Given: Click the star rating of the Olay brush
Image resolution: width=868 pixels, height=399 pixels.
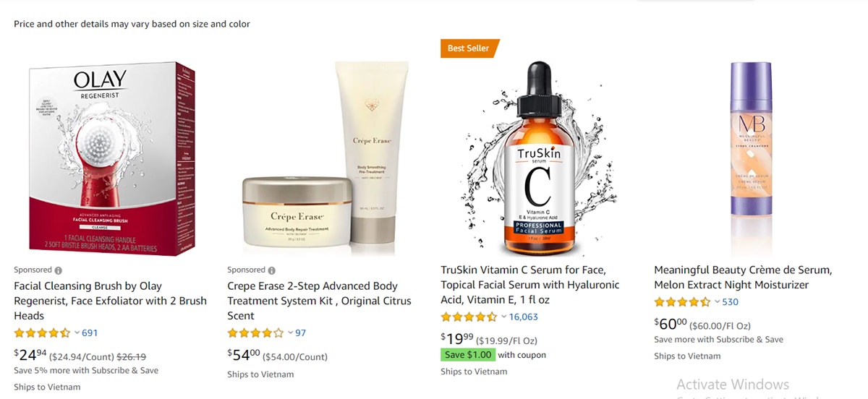Looking at the screenshot, I should pyautogui.click(x=42, y=333).
